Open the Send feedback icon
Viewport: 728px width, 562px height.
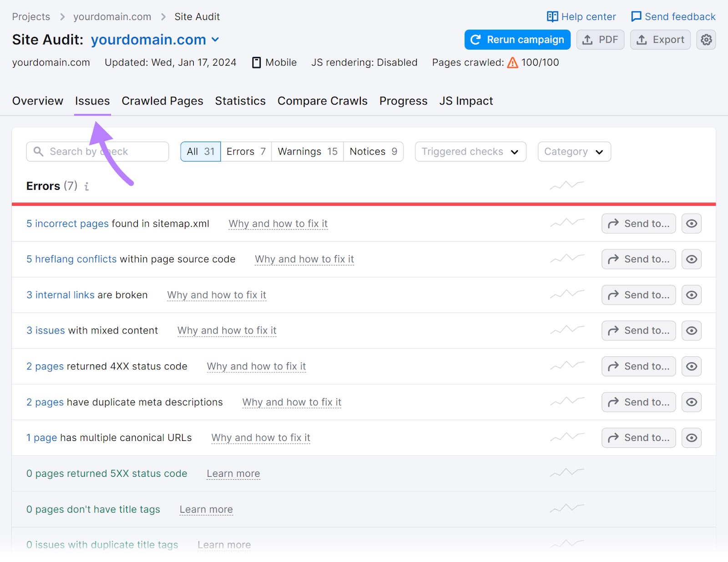point(636,16)
